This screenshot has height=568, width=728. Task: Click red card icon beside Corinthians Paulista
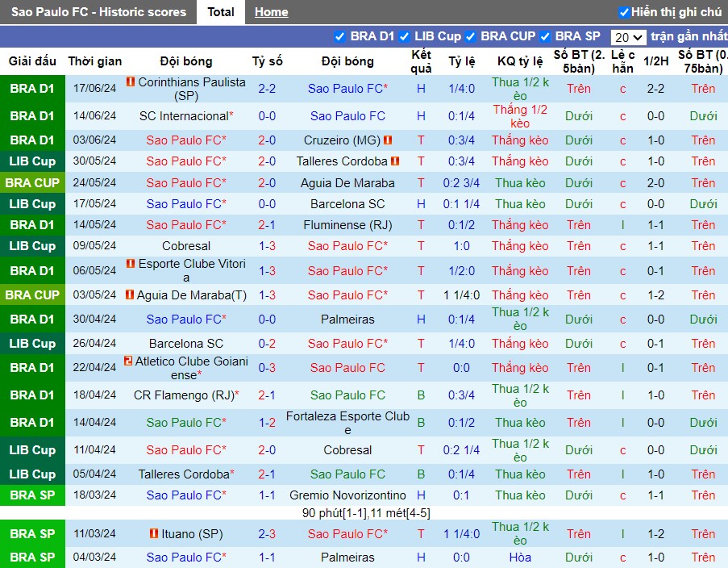[x=131, y=81]
